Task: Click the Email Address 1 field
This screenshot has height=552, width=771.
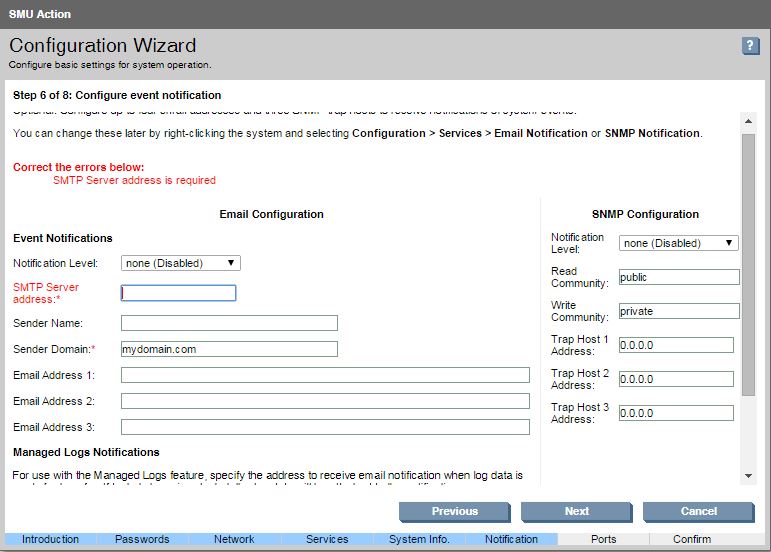Action: coord(325,375)
